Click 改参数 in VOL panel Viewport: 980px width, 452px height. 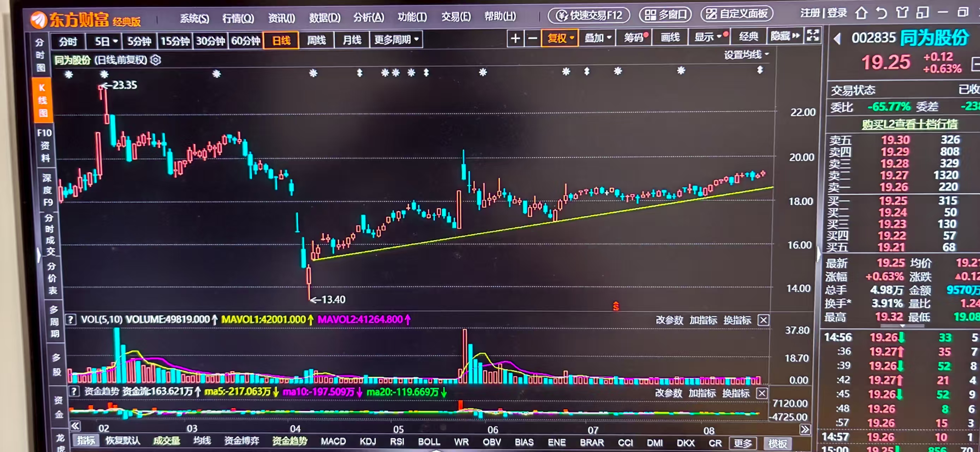pyautogui.click(x=669, y=320)
